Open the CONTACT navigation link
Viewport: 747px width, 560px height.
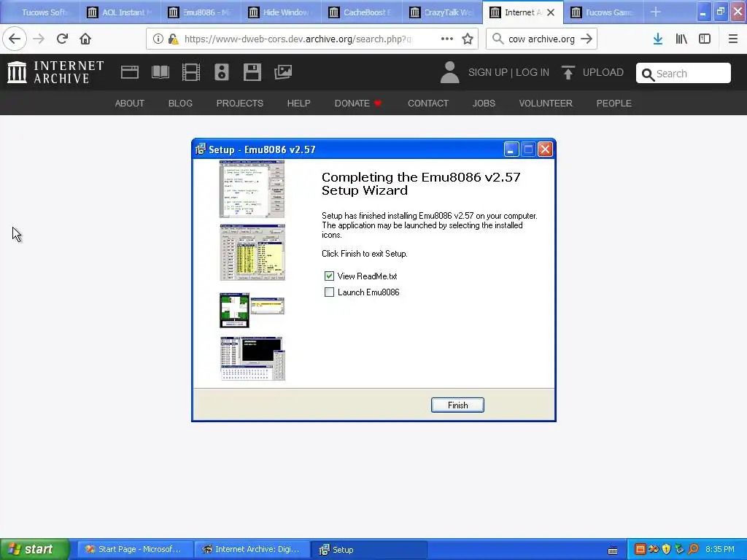tap(428, 104)
